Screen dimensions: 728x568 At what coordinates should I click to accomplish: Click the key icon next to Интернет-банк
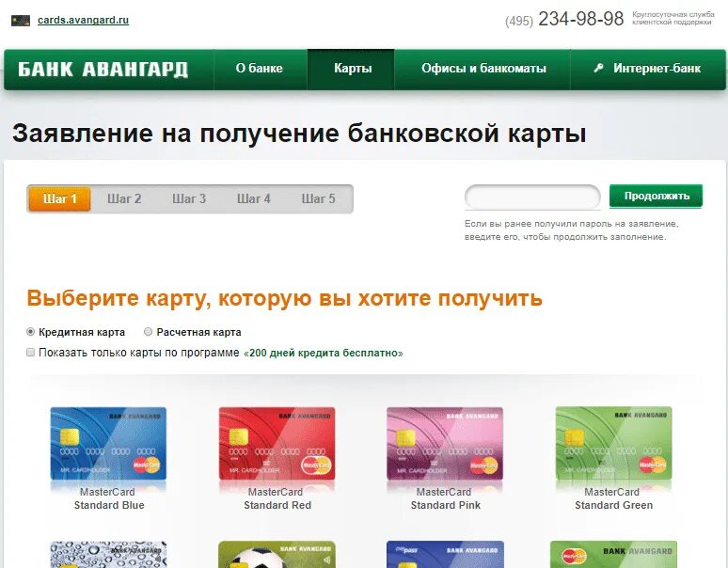pos(598,69)
